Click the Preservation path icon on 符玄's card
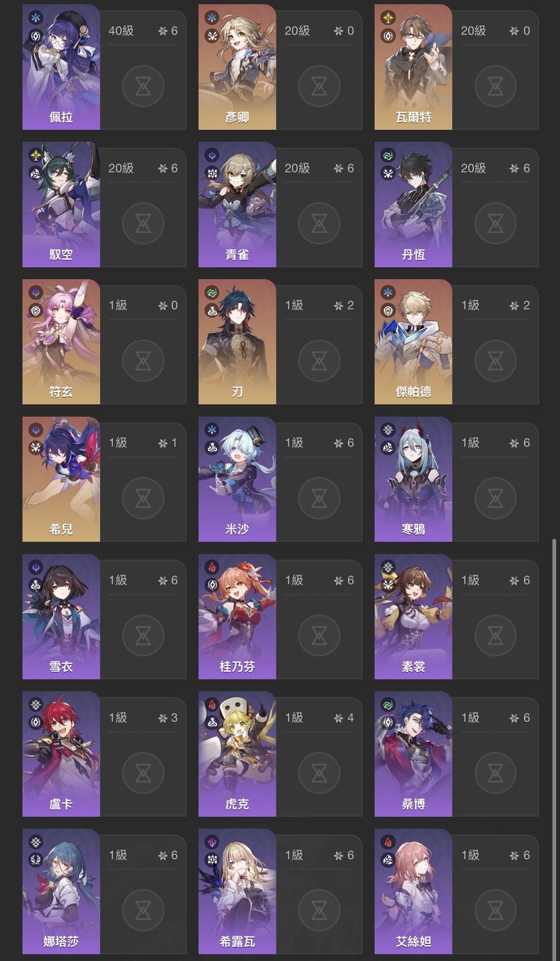 click(x=36, y=311)
